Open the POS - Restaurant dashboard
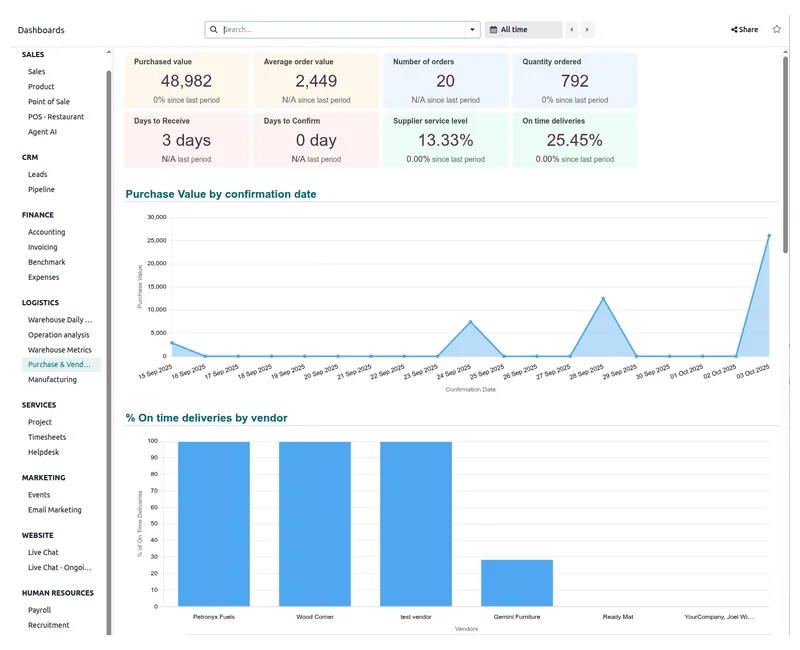 [x=56, y=117]
